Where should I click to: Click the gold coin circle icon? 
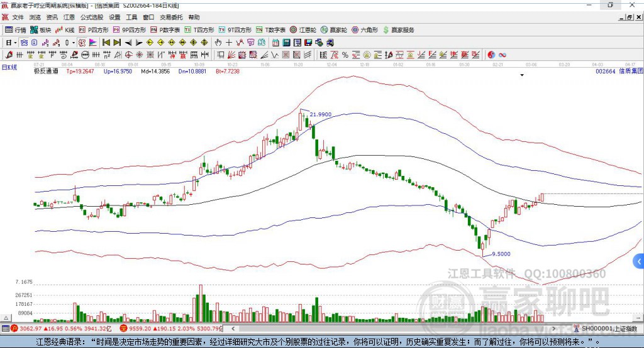pos(367,55)
